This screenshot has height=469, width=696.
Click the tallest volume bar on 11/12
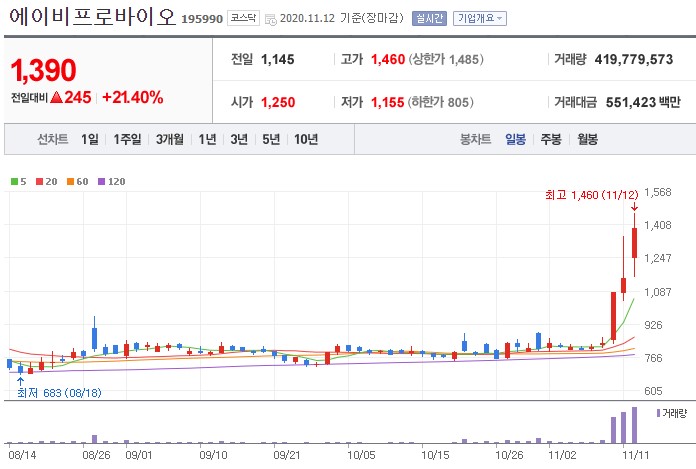pos(634,425)
